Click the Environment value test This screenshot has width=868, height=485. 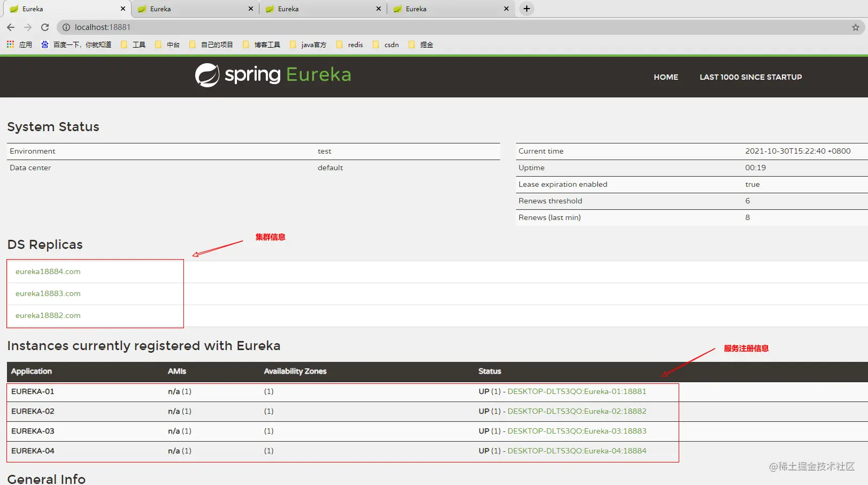tap(325, 151)
